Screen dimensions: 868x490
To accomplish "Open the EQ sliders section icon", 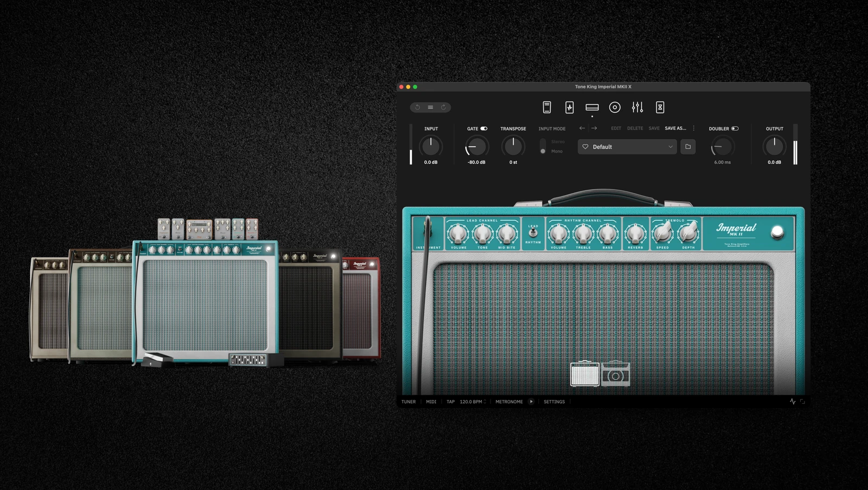I will point(637,107).
